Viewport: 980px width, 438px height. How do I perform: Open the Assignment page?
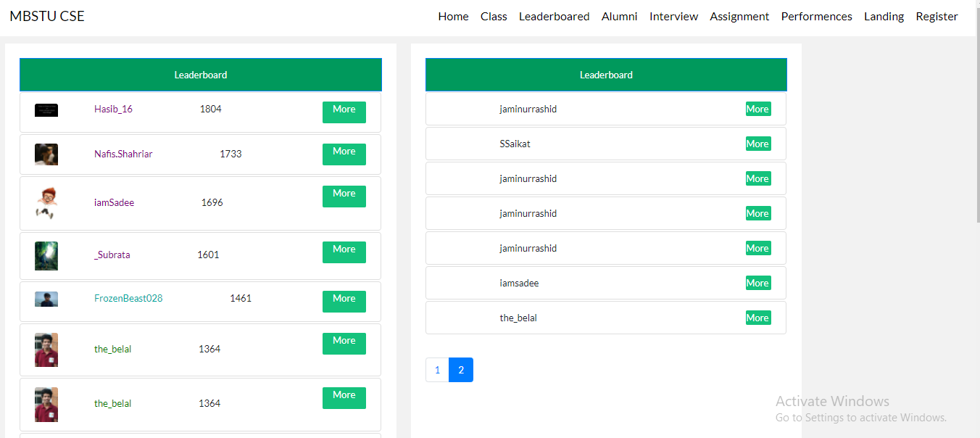tap(739, 16)
